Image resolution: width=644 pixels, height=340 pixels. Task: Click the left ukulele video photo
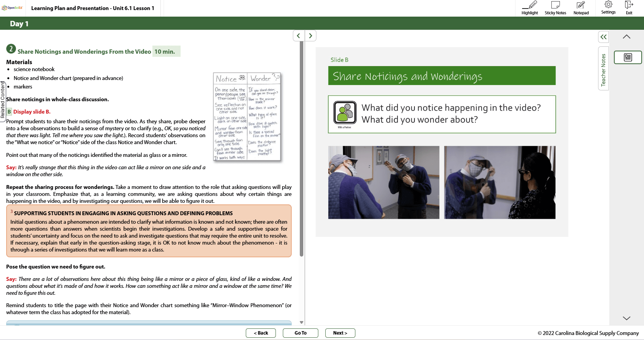[x=384, y=182]
